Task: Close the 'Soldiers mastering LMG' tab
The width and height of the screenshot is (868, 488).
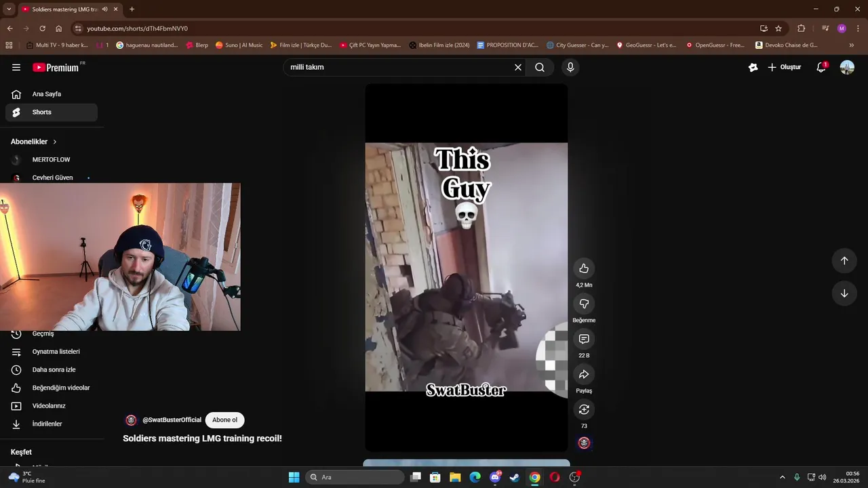Action: click(x=116, y=9)
